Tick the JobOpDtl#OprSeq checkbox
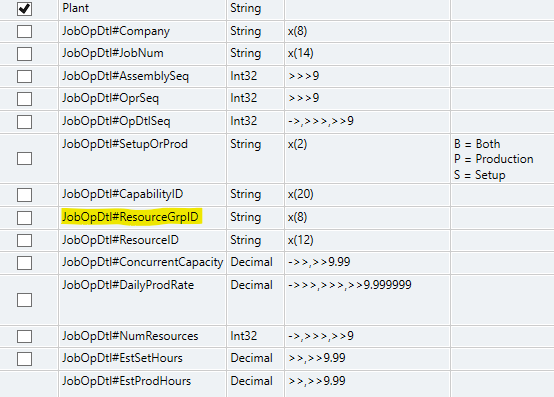 pyautogui.click(x=24, y=99)
